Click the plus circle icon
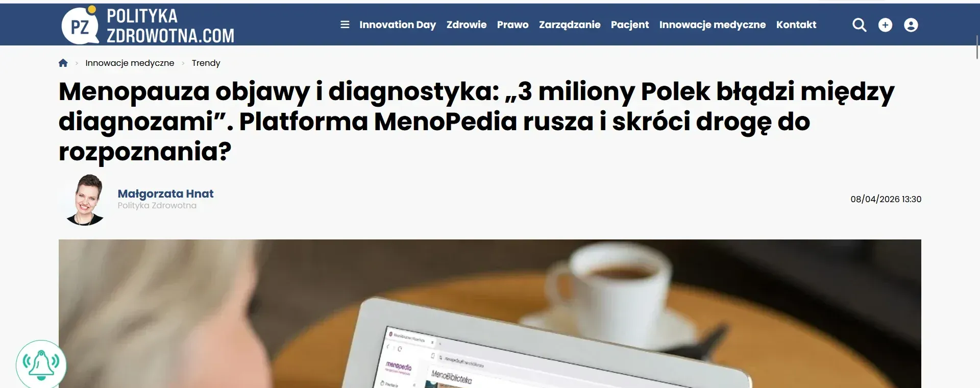This screenshot has height=388, width=980. 885,25
